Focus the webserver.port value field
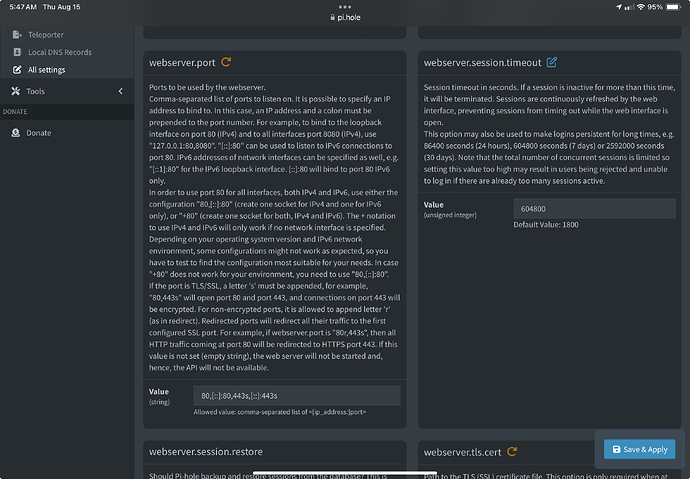 click(294, 396)
